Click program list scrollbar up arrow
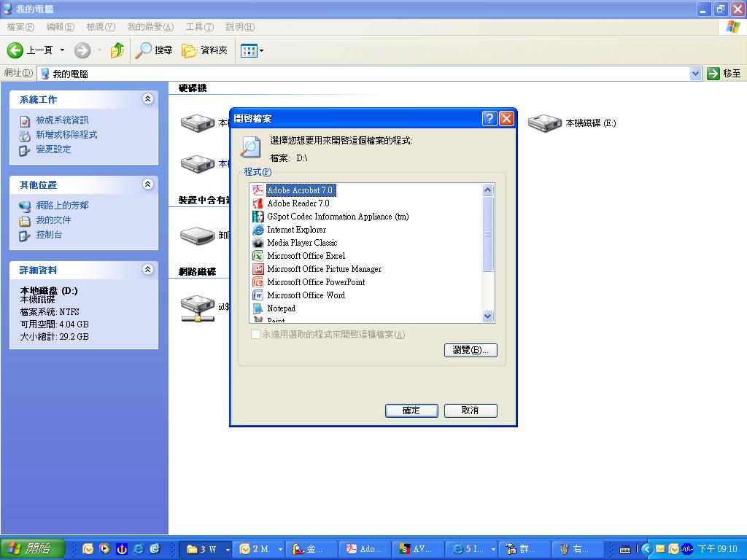This screenshot has width=747, height=560. tap(487, 190)
